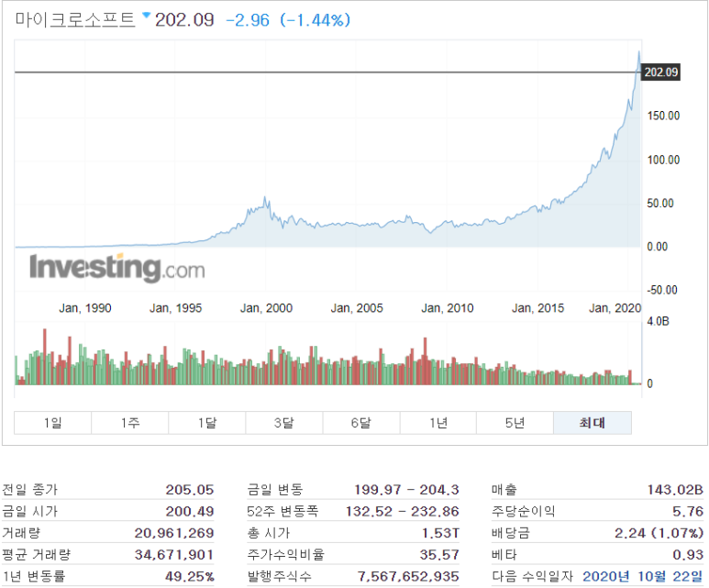This screenshot has height=588, width=709.
Task: Click the current price 202.09 in header
Action: click(184, 20)
